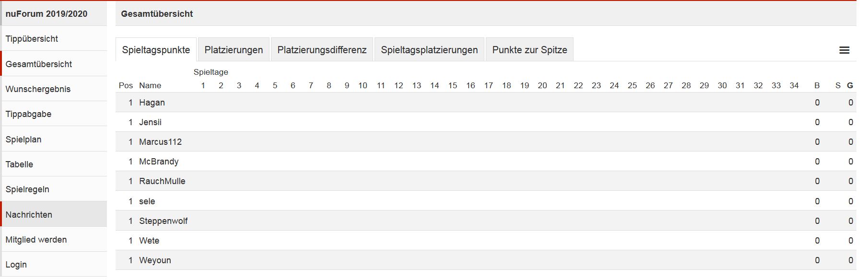View the Tabelle page
The image size is (868, 280).
click(19, 164)
